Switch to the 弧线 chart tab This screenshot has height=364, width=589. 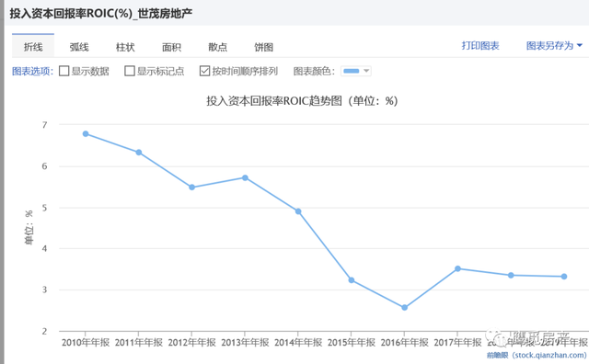point(79,47)
